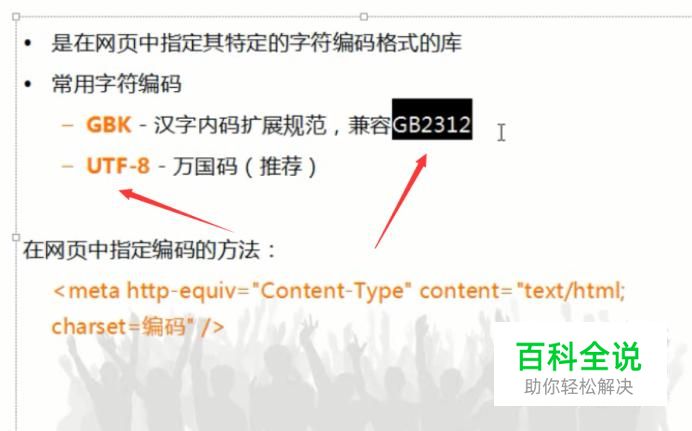This screenshot has width=692, height=431.
Task: Select the 百科全说 green logo
Action: [579, 357]
